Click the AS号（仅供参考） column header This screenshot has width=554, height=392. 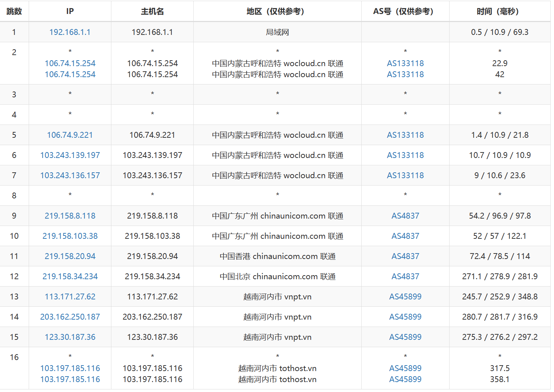coord(405,11)
